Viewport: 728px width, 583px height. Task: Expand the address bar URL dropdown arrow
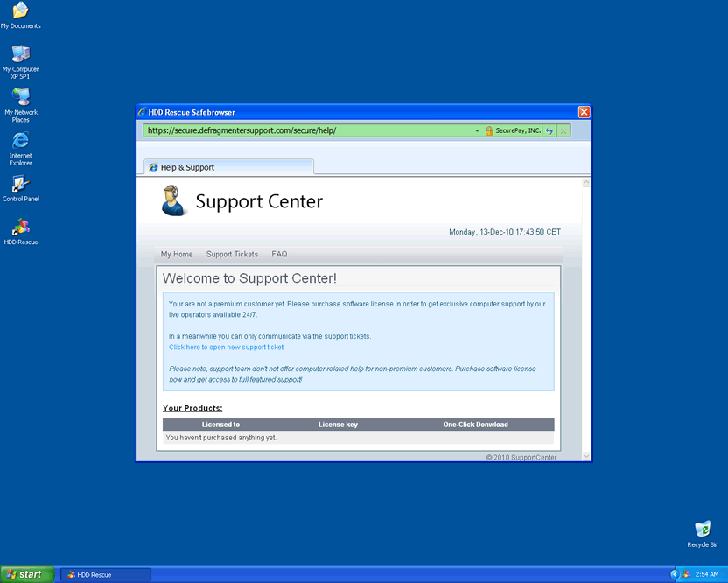[x=478, y=130]
